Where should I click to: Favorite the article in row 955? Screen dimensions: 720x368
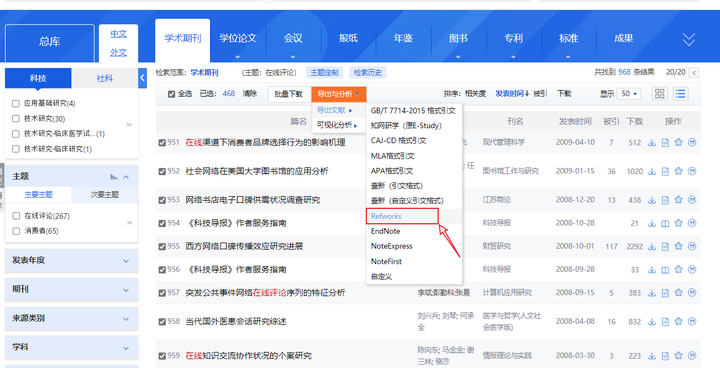[x=678, y=246]
